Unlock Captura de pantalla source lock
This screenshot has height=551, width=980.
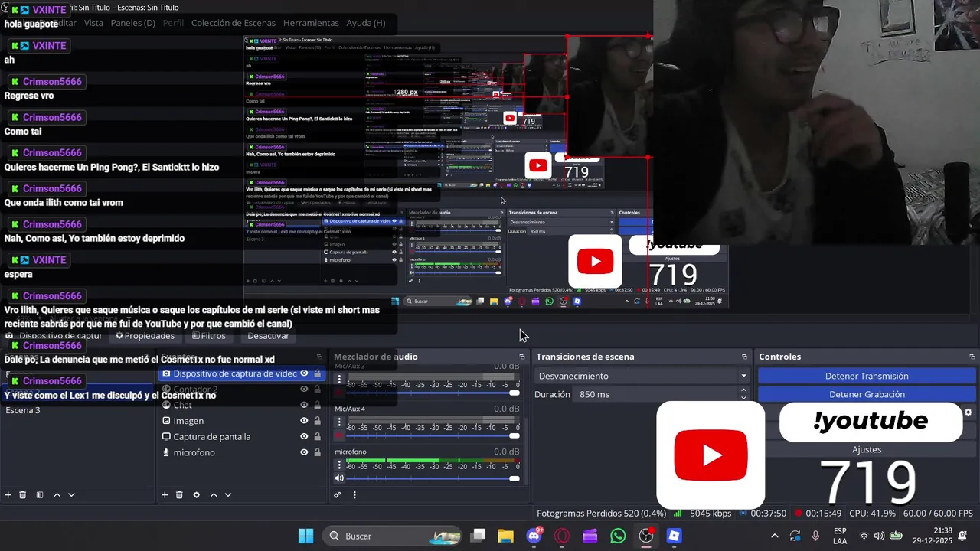[317, 436]
